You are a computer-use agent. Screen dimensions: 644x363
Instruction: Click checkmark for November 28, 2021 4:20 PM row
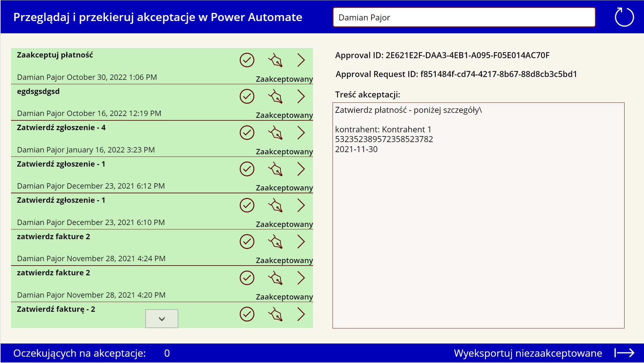pos(247,278)
